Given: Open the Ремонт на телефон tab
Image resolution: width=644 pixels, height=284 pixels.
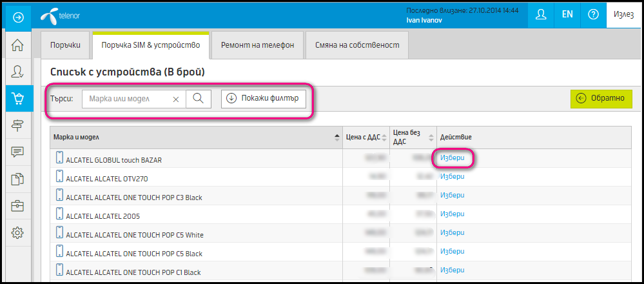Looking at the screenshot, I should (x=257, y=45).
